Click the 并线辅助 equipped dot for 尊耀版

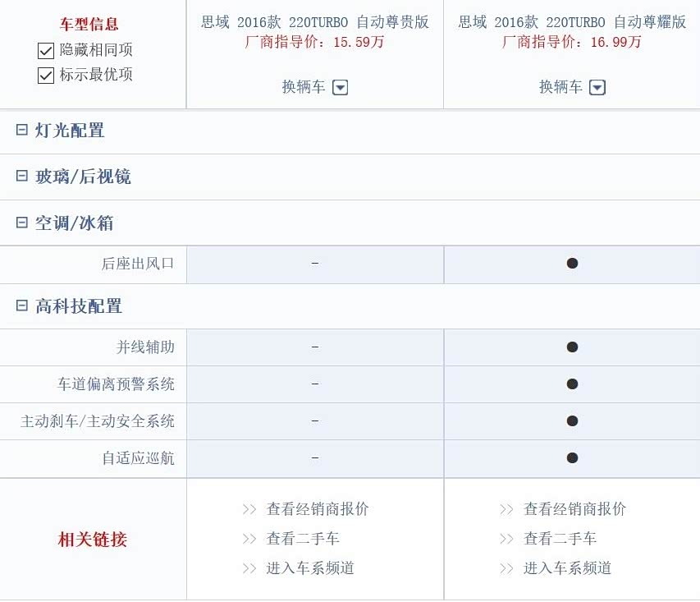(x=572, y=347)
